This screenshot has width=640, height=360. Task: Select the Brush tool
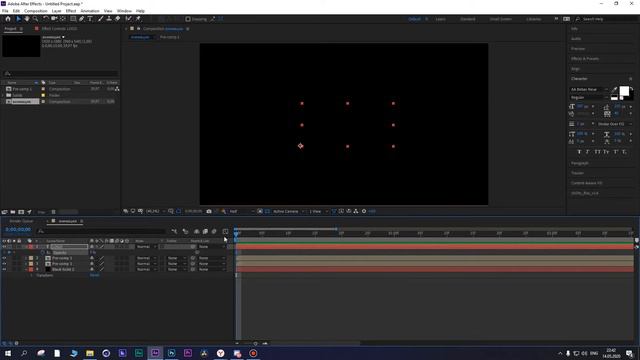(x=100, y=19)
